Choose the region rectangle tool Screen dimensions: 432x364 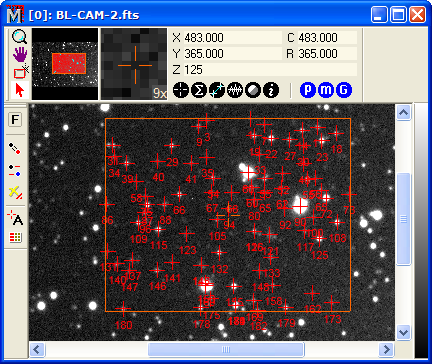click(x=20, y=72)
